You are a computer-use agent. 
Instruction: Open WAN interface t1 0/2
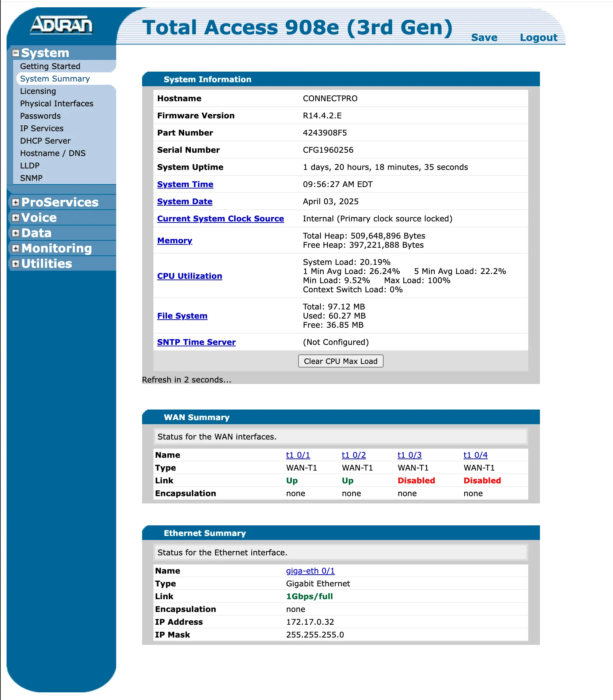(x=354, y=455)
